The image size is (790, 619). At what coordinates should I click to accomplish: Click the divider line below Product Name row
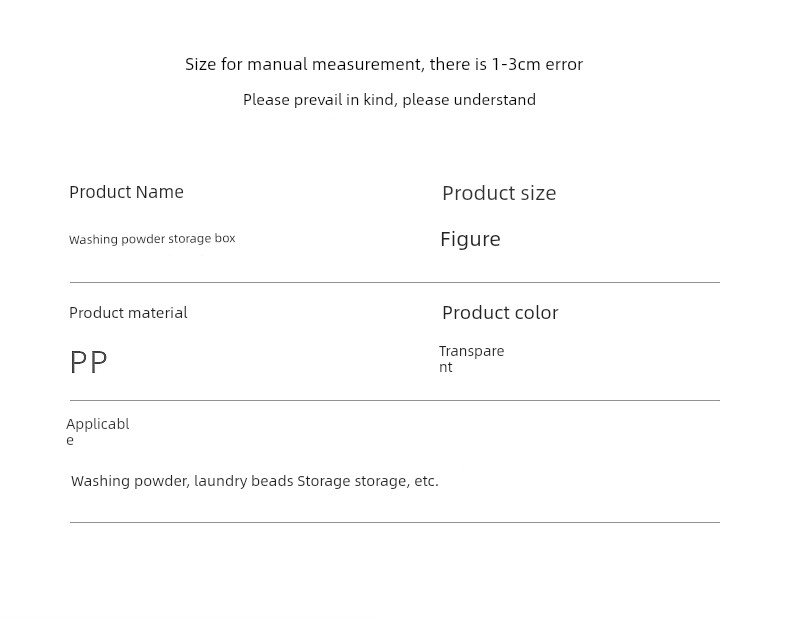point(394,282)
